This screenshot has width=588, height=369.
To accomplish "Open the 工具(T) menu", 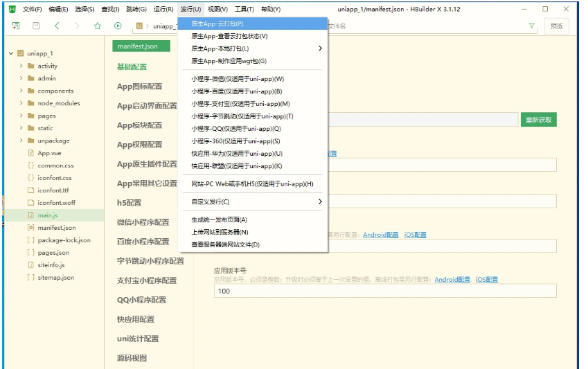I will point(244,9).
